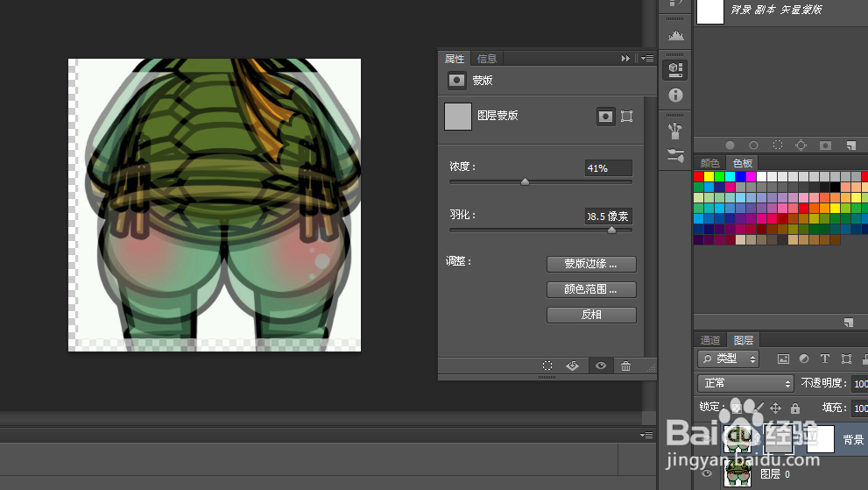Open the Histogram panel icon
This screenshot has height=490, width=868.
point(675,36)
